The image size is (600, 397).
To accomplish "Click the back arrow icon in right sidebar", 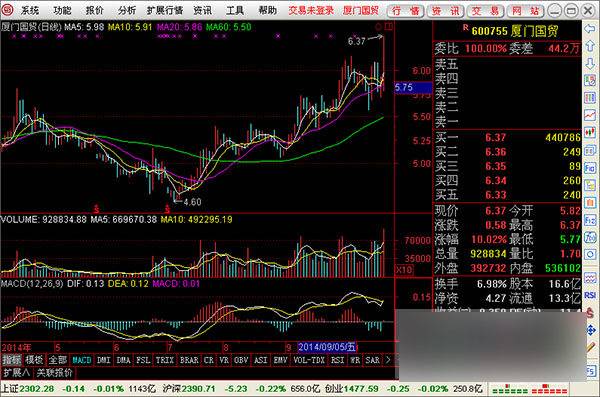I will pos(590,29).
